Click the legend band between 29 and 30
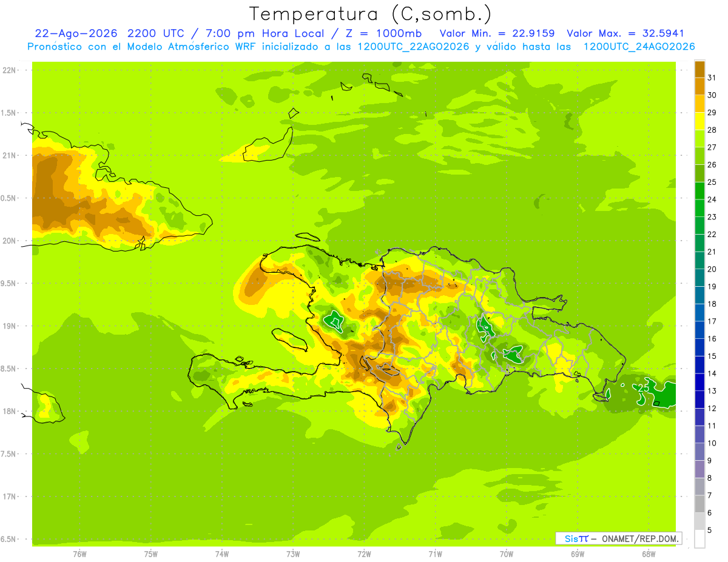Image resolution: width=728 pixels, height=562 pixels. click(x=699, y=103)
